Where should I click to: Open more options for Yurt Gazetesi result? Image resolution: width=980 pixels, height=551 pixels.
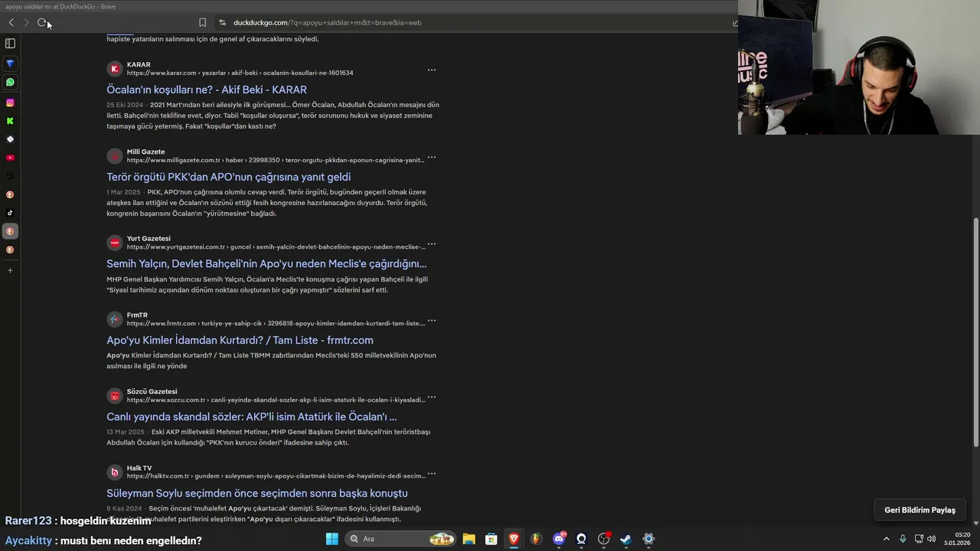(432, 244)
